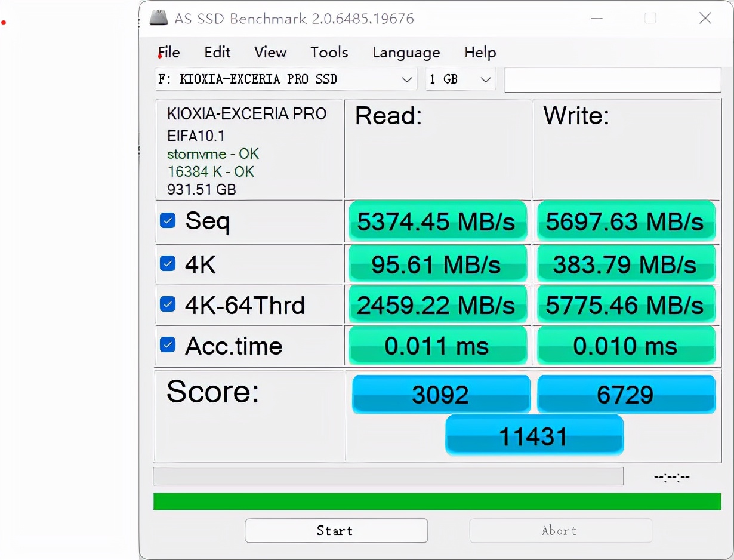
Task: Click the total score 11431
Action: pyautogui.click(x=534, y=435)
